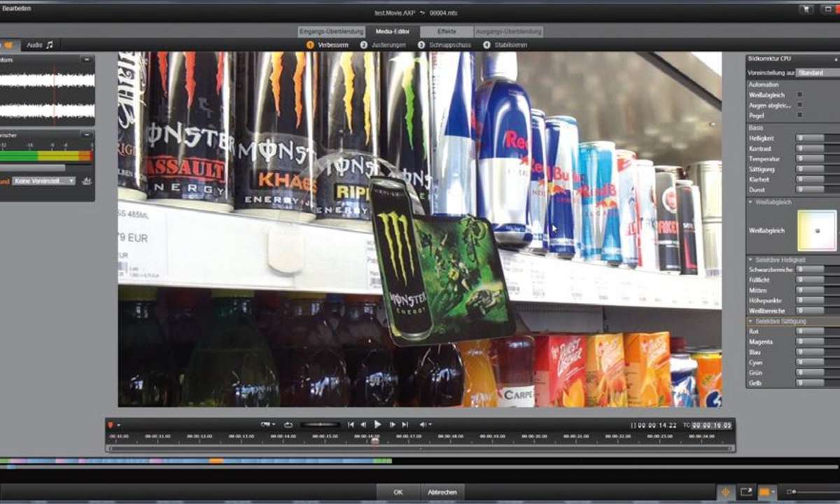Click the Fülllicht slider

(818, 280)
